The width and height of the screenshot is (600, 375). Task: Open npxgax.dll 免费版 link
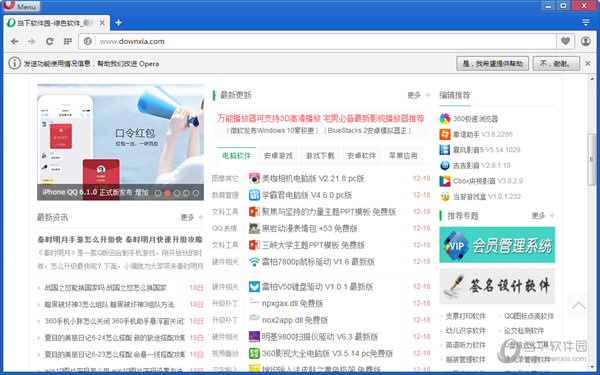292,303
